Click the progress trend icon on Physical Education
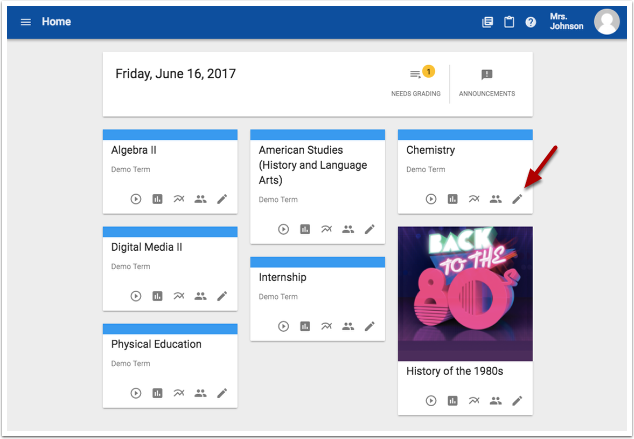The height and width of the screenshot is (439, 634). click(178, 393)
